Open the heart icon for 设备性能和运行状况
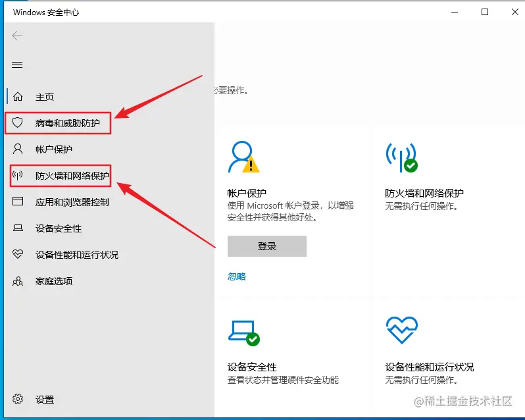 click(18, 254)
